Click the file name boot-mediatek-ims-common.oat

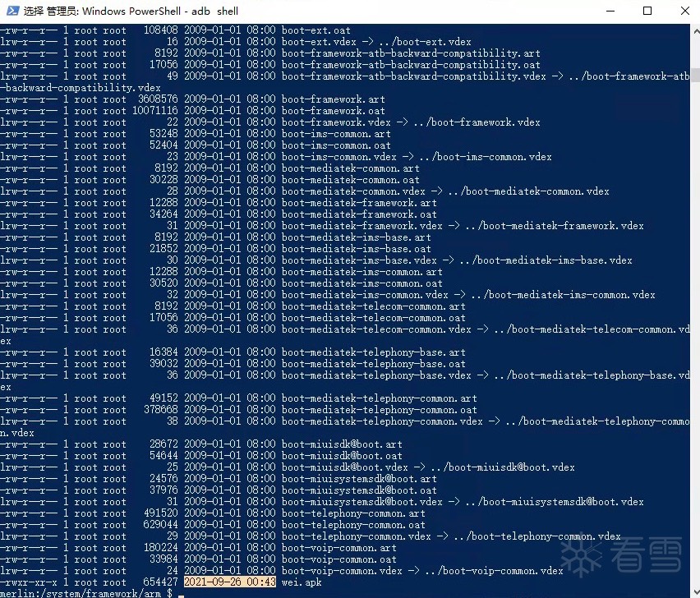click(x=362, y=283)
